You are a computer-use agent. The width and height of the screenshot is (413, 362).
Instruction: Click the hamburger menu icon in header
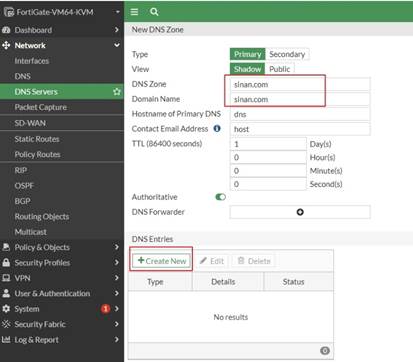(x=134, y=12)
